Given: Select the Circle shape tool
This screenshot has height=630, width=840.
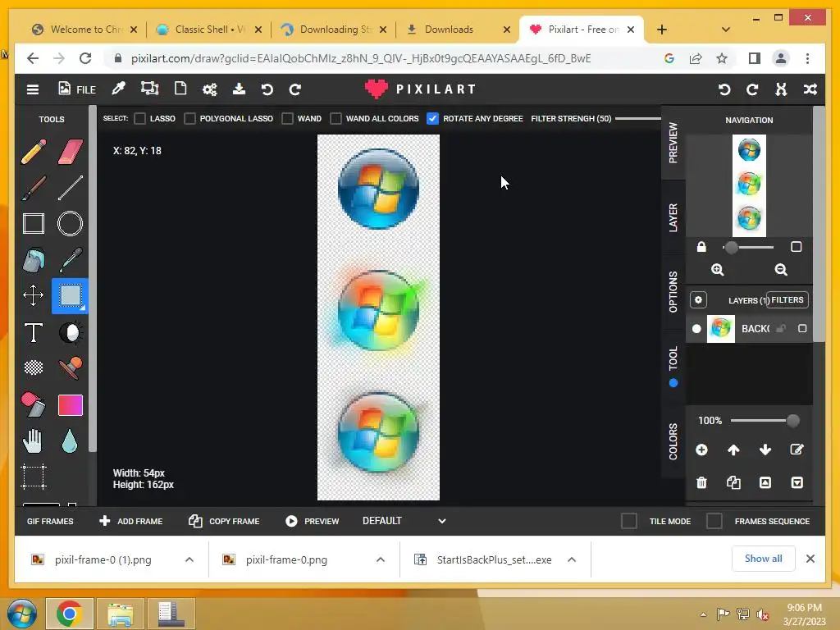Looking at the screenshot, I should click(x=71, y=224).
